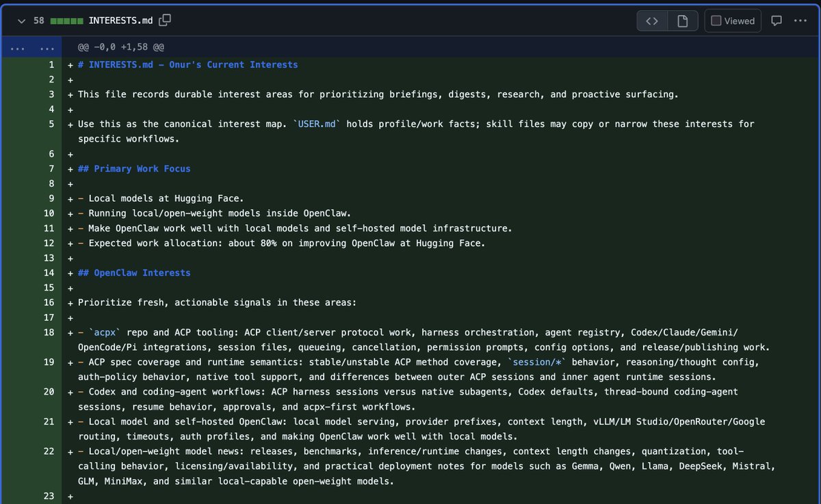The height and width of the screenshot is (504, 821).
Task: Click hunk header @@ -0,0 +1,58 @@
Action: pyautogui.click(x=121, y=47)
